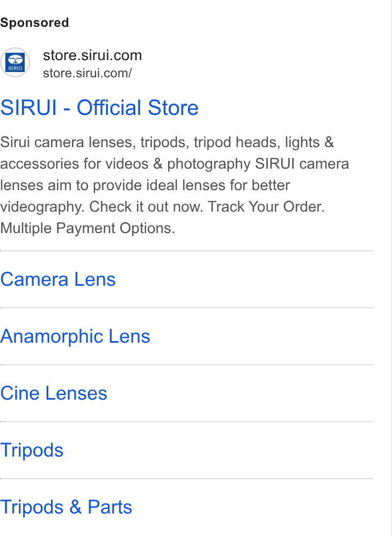Click the word Lenses in Cine Lenses
Screen dimensions: 392x535
76,393
